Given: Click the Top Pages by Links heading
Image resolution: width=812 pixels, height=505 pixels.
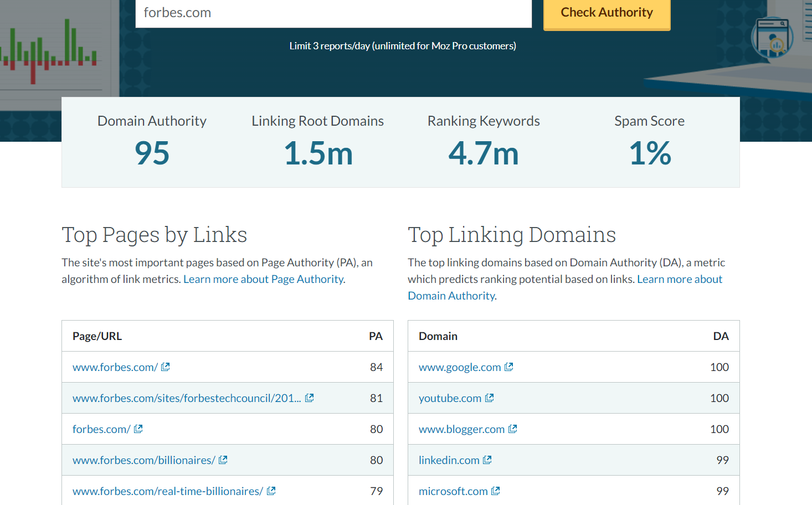Looking at the screenshot, I should [x=154, y=235].
